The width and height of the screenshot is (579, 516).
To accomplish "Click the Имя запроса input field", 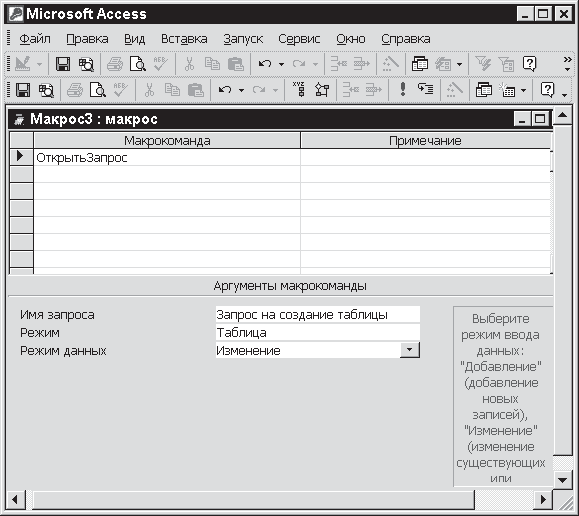I will [x=318, y=314].
